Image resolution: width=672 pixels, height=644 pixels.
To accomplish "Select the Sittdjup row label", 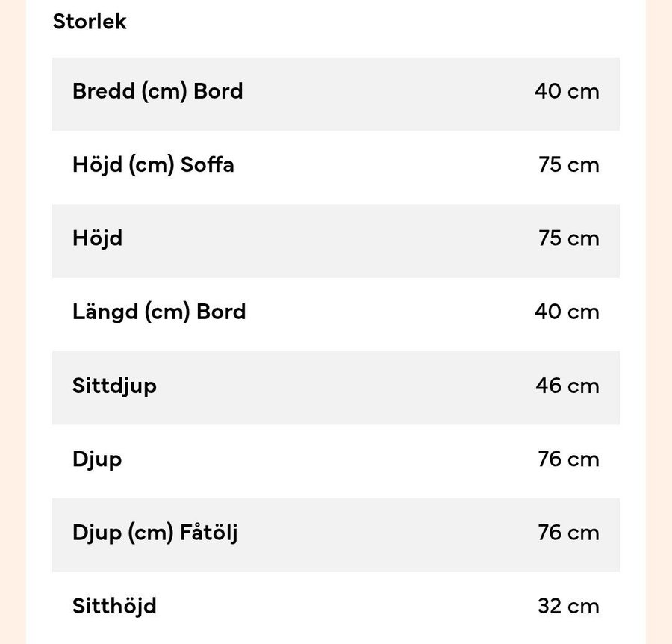I will pyautogui.click(x=114, y=386).
